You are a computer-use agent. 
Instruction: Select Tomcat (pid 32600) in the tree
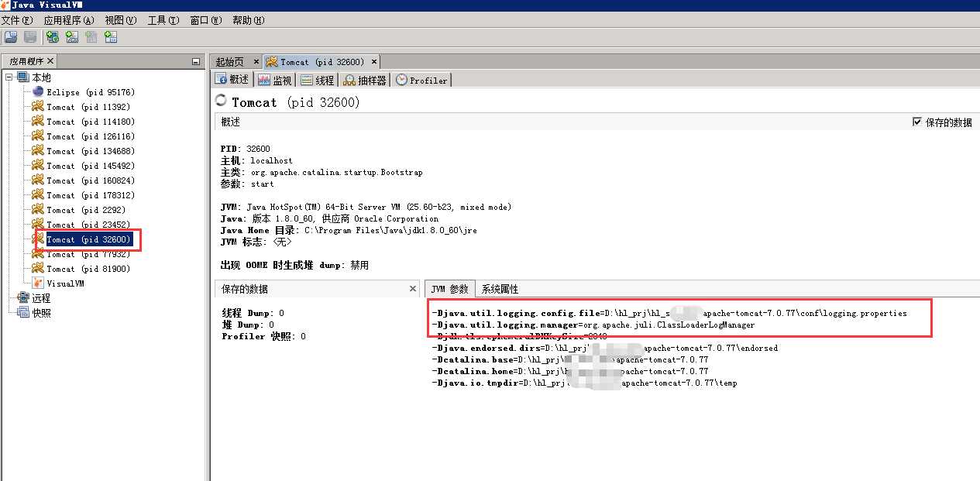[88, 239]
